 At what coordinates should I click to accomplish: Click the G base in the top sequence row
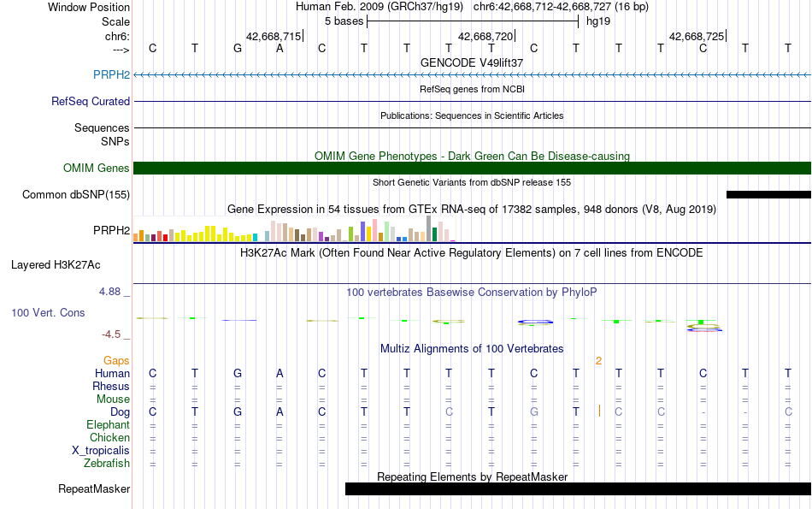[x=237, y=49]
